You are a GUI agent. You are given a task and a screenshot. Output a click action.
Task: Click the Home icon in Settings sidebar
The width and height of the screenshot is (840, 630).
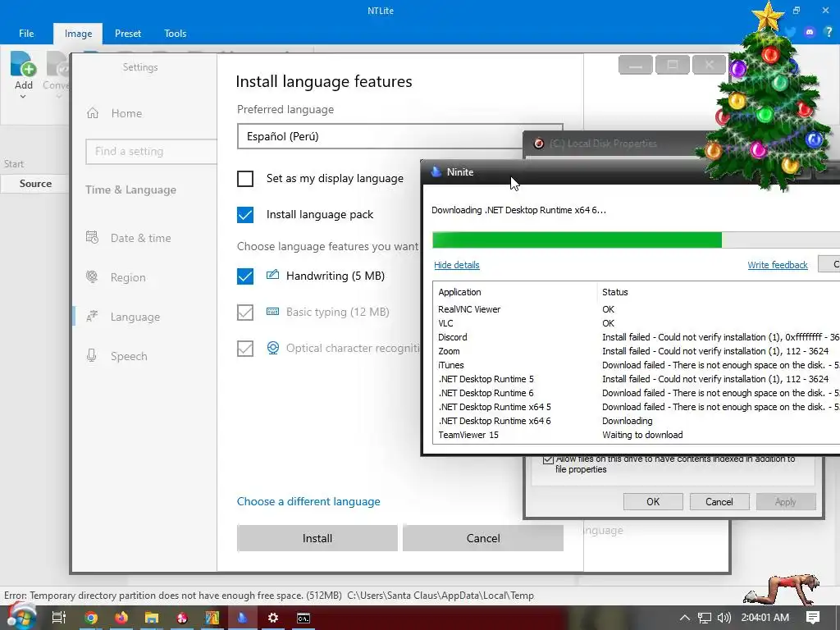(93, 113)
